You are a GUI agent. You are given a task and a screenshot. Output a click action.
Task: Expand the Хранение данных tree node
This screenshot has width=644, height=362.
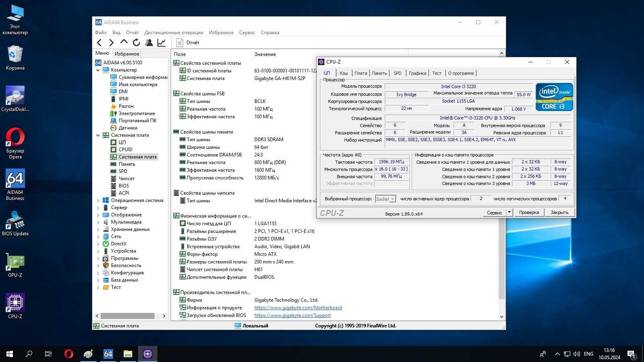coord(98,229)
